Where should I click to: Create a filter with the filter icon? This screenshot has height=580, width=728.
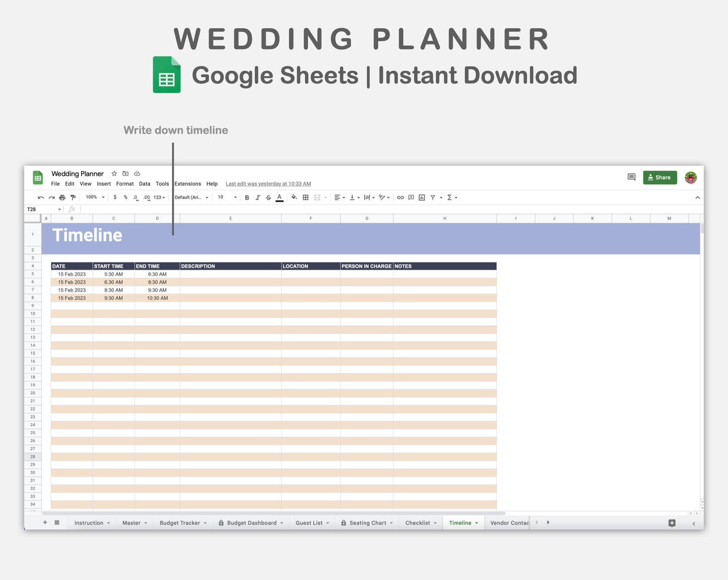(x=432, y=197)
